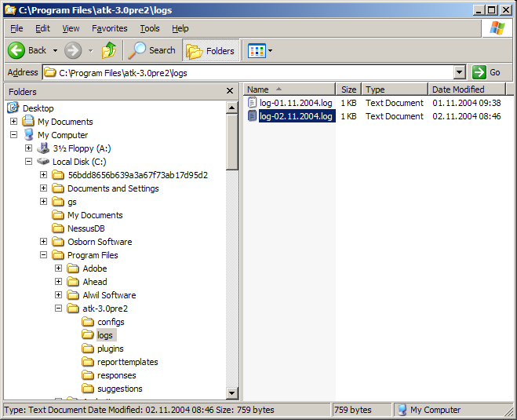Image resolution: width=517 pixels, height=420 pixels.
Task: Click the folder tree scrollbar thumb
Action: point(231,142)
